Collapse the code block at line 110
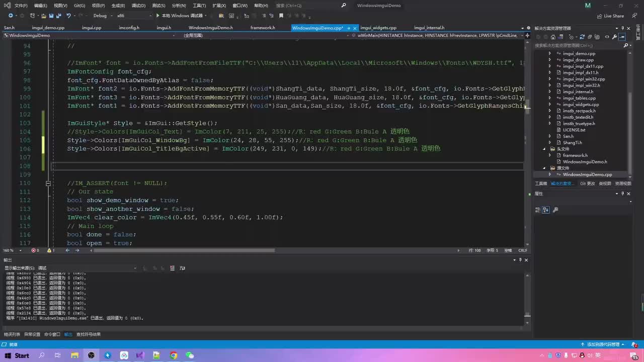Viewport: 644px width, 362px height. tap(48, 183)
